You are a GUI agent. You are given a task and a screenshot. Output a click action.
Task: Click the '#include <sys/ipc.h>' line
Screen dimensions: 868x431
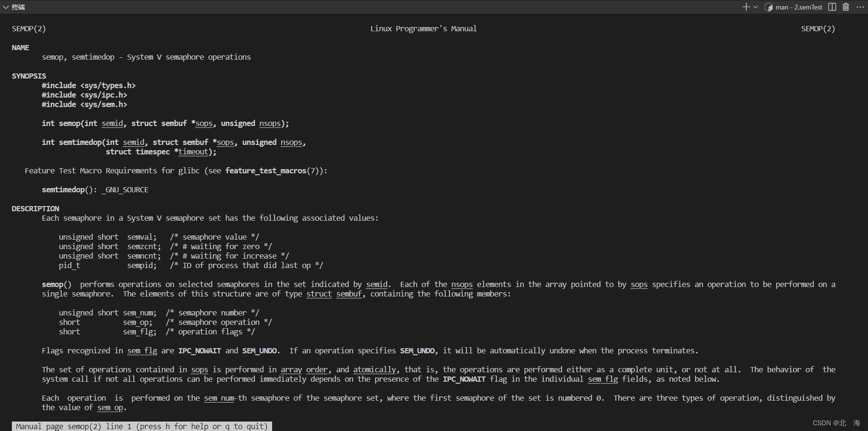click(x=84, y=95)
